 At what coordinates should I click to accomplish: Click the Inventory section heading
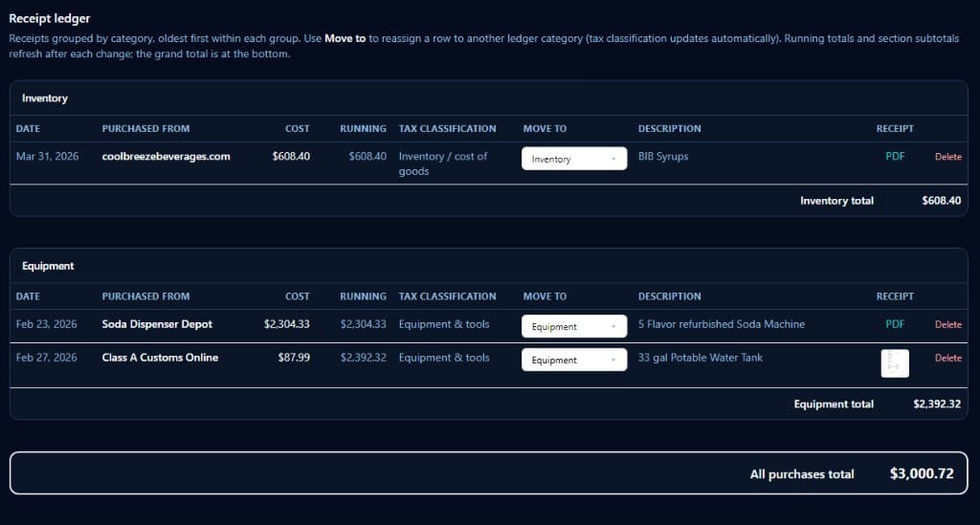click(45, 98)
